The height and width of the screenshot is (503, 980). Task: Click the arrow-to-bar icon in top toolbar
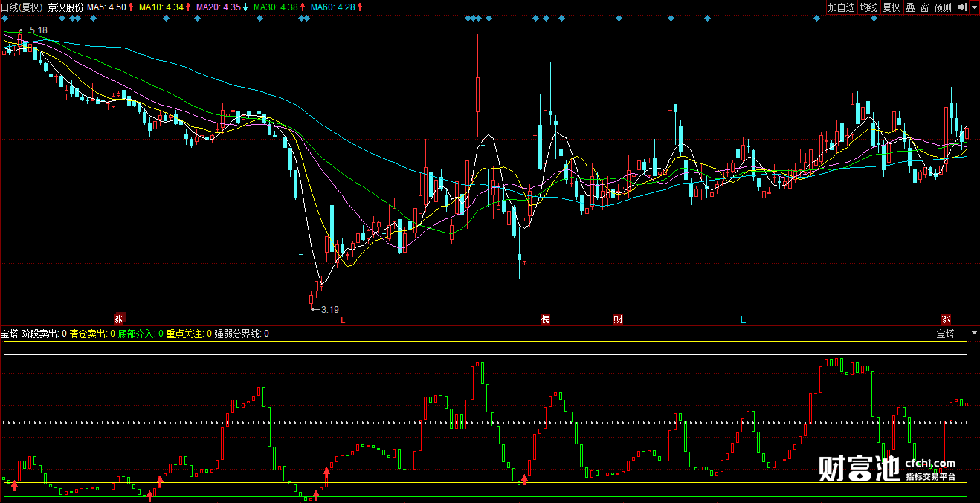(x=961, y=7)
